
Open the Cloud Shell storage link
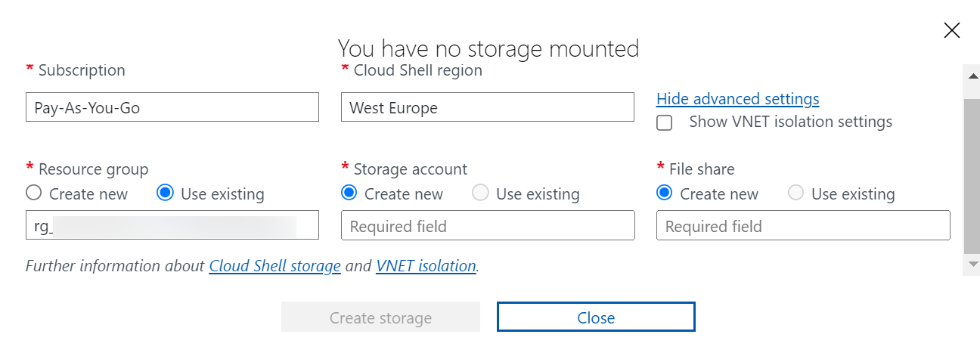274,266
